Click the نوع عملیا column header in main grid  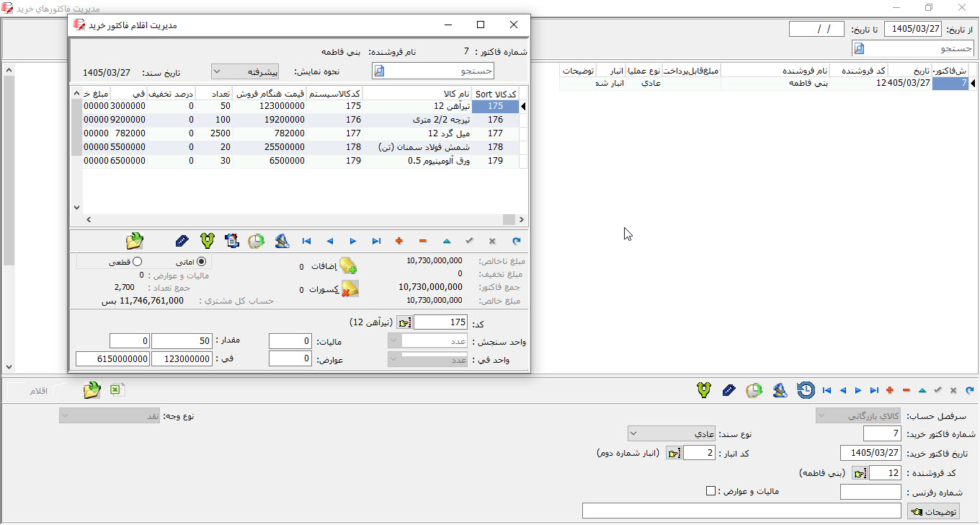tap(645, 71)
